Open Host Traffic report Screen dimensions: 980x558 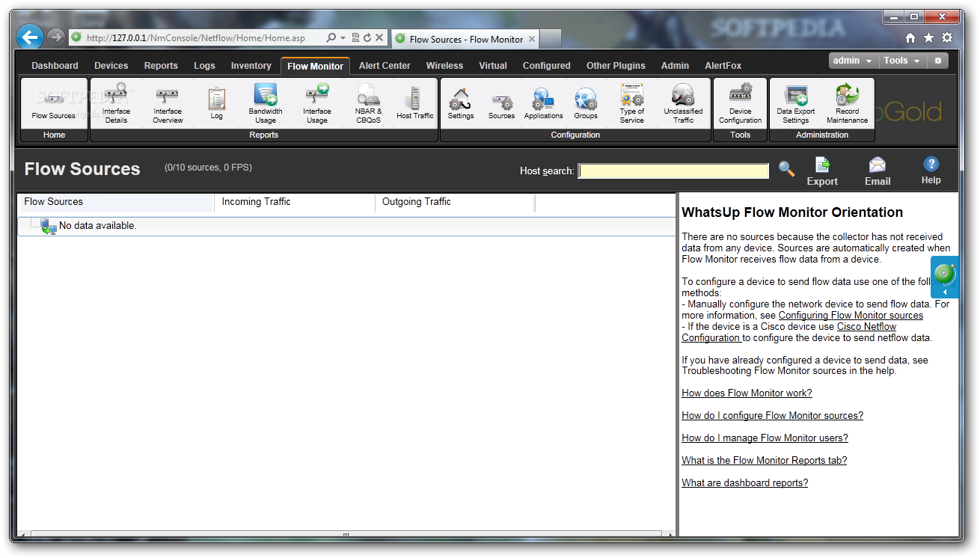click(x=414, y=103)
